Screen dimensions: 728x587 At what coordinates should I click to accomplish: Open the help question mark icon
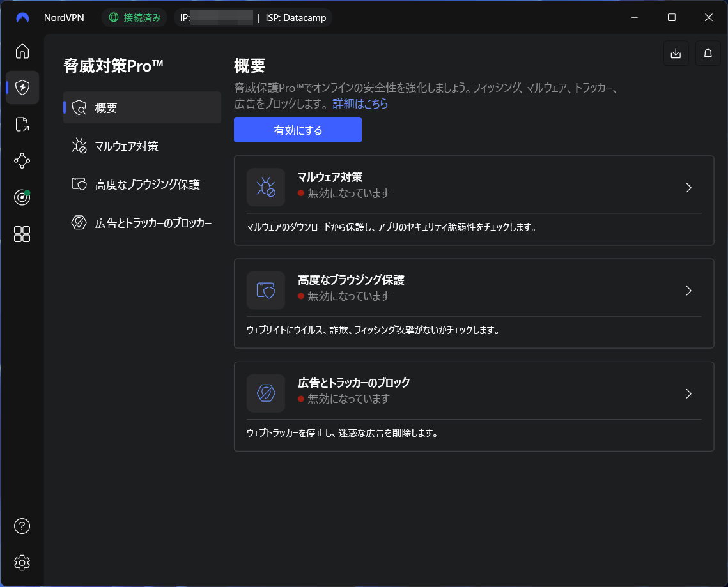(22, 526)
